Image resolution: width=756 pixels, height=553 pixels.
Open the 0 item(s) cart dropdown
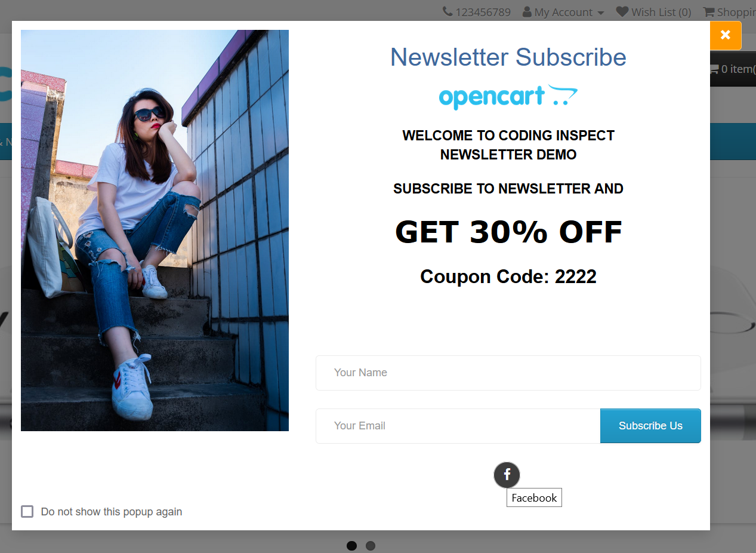pos(733,69)
